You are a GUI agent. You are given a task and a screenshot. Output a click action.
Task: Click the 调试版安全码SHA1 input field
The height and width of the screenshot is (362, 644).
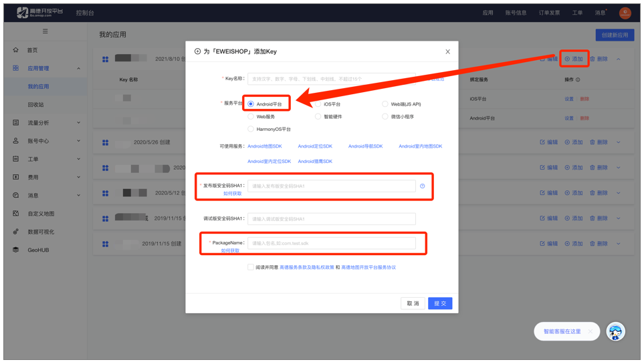[332, 219]
